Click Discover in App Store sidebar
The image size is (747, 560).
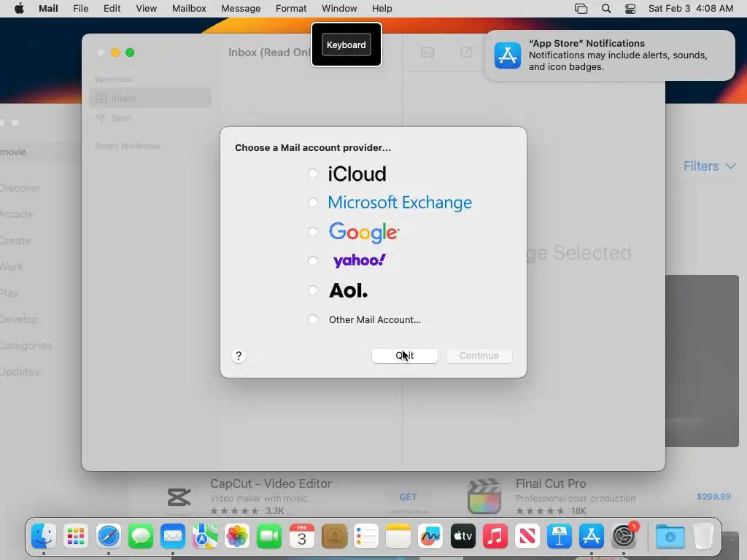point(20,188)
